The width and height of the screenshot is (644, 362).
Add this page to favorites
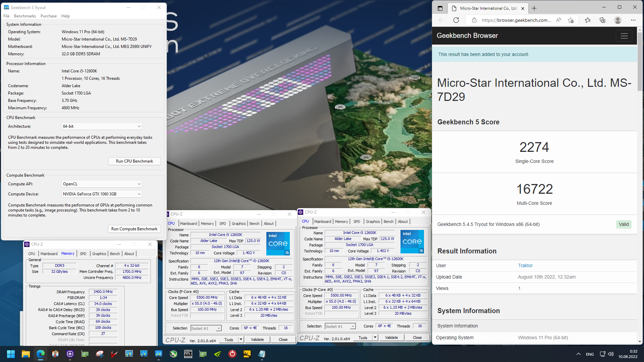coord(571,20)
